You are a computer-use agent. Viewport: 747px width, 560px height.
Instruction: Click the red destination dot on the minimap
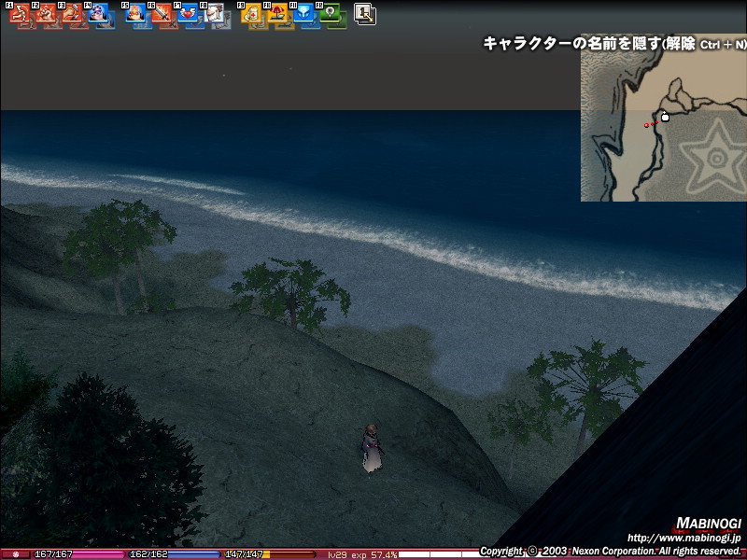coord(646,125)
